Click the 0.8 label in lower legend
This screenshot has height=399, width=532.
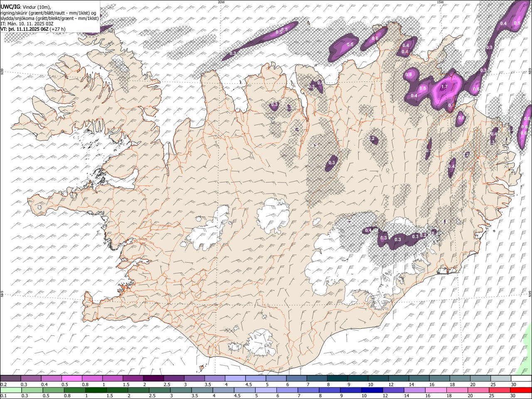click(x=67, y=396)
